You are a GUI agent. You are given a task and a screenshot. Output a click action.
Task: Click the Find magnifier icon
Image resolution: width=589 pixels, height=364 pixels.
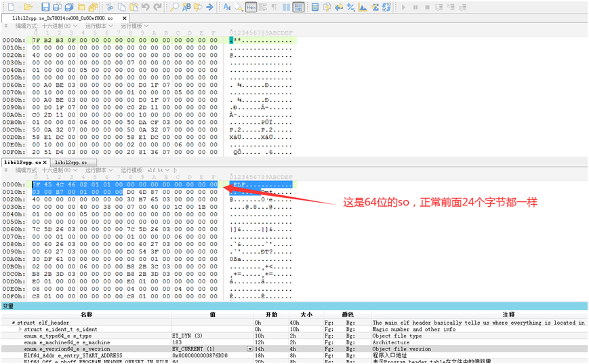(174, 7)
